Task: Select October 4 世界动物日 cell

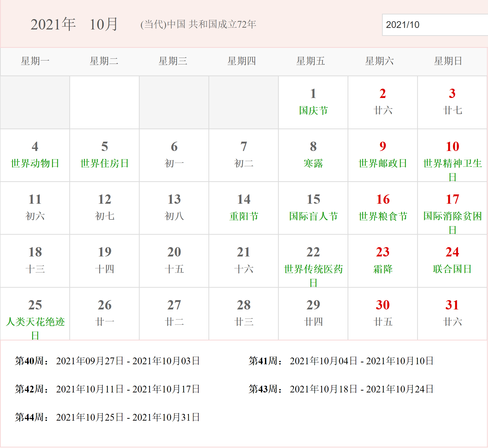Action: pos(35,155)
